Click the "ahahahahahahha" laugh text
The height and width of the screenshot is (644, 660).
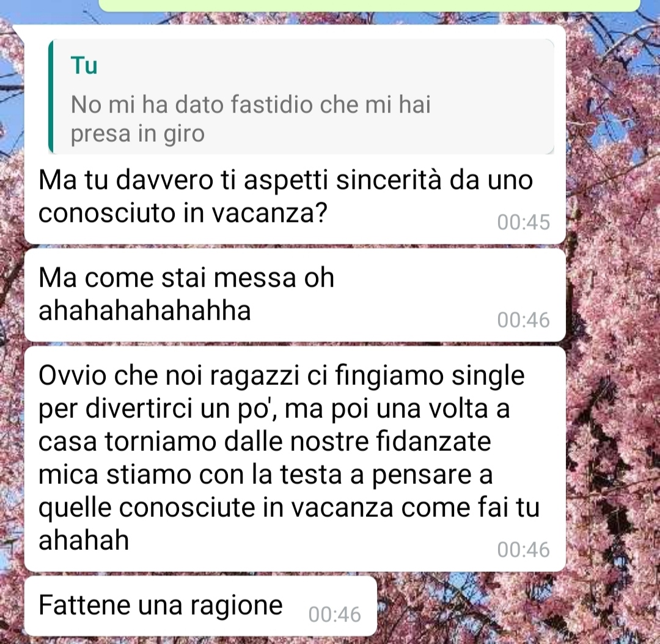point(144,310)
